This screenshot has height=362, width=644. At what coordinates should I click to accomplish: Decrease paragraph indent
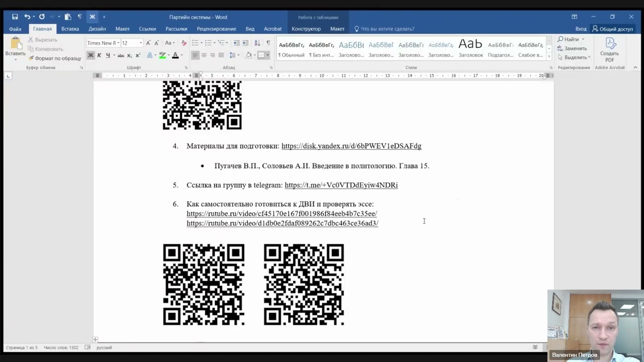(x=236, y=43)
